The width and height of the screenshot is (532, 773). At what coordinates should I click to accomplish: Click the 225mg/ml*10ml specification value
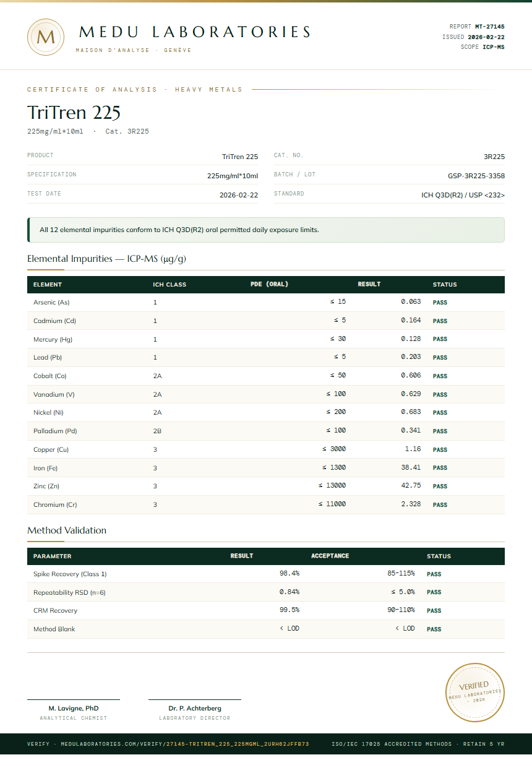pyautogui.click(x=233, y=176)
